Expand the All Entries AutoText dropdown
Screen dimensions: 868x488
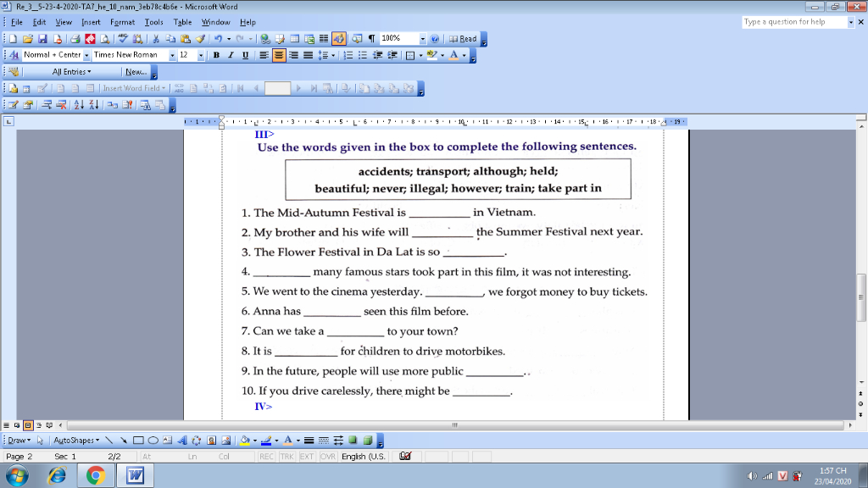click(71, 72)
